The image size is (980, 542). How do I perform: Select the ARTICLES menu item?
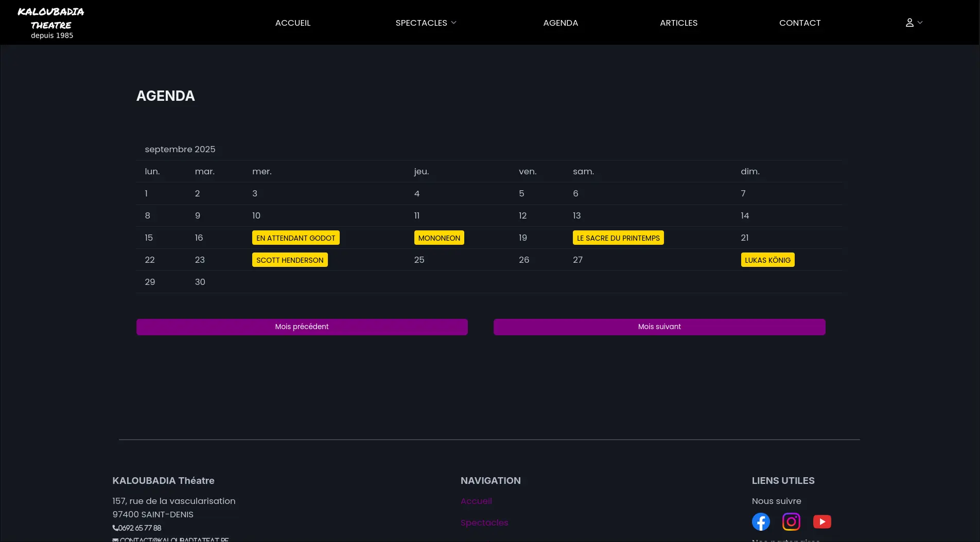click(x=678, y=23)
